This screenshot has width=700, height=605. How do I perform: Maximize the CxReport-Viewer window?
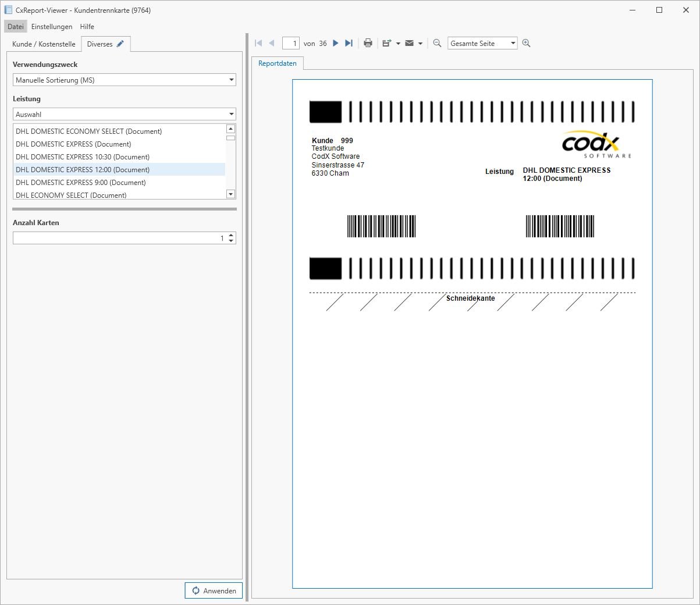(x=659, y=10)
